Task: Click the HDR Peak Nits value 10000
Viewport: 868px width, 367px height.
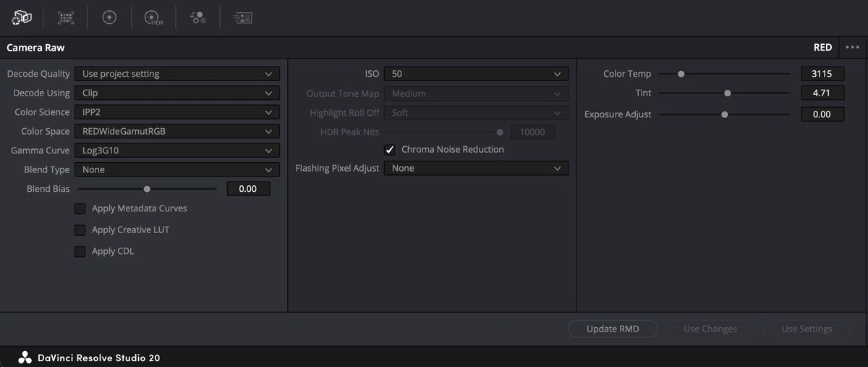Action: (533, 132)
